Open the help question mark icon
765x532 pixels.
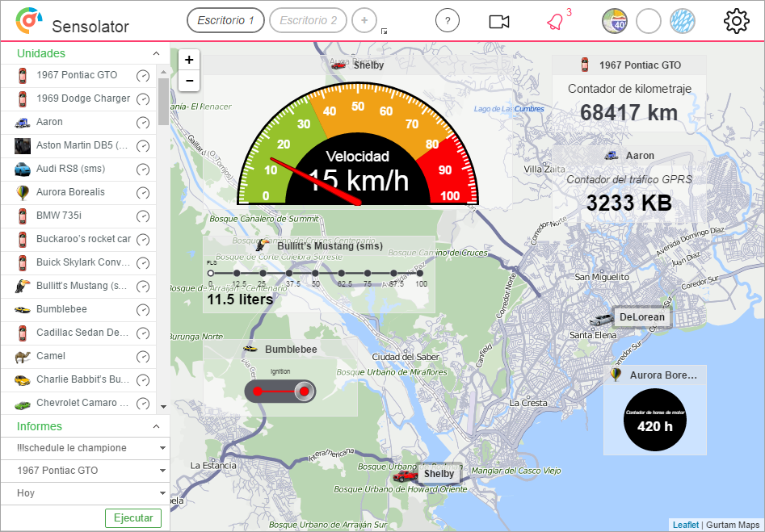(x=448, y=21)
